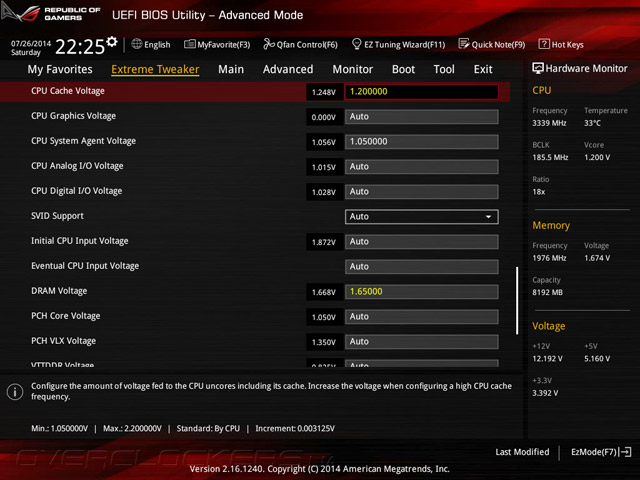Click Eventual CPU Input Voltage field

pyautogui.click(x=422, y=267)
